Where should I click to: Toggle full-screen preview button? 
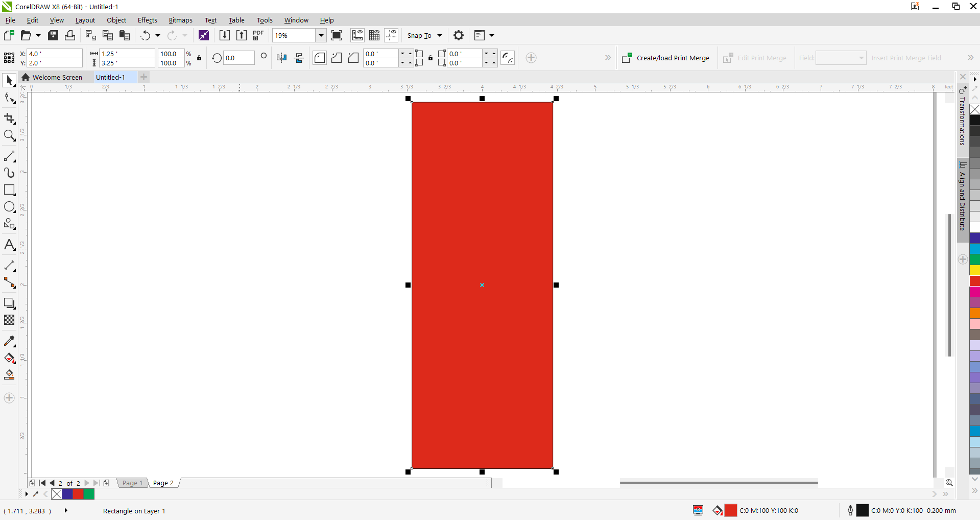[337, 35]
